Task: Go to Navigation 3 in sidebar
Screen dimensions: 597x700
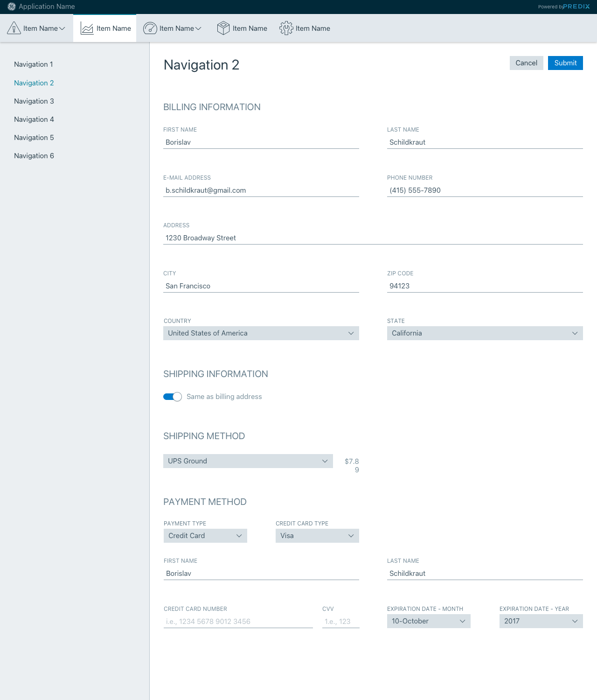Action: [x=34, y=101]
